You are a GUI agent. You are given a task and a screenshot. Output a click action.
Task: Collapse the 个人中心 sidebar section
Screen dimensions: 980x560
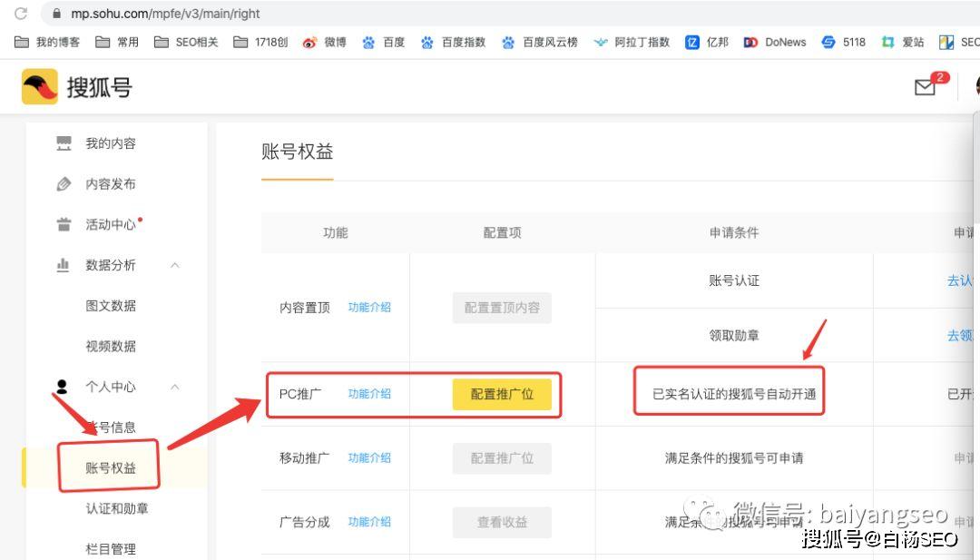tap(175, 387)
